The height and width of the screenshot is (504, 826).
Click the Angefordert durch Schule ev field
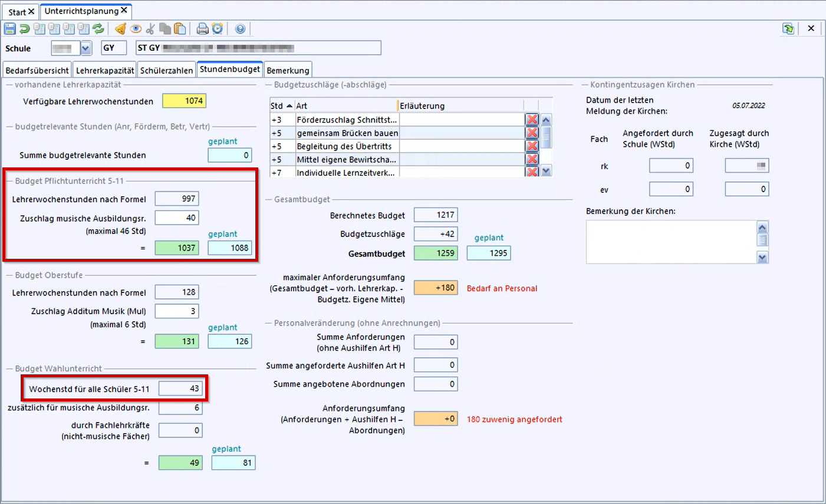[671, 189]
